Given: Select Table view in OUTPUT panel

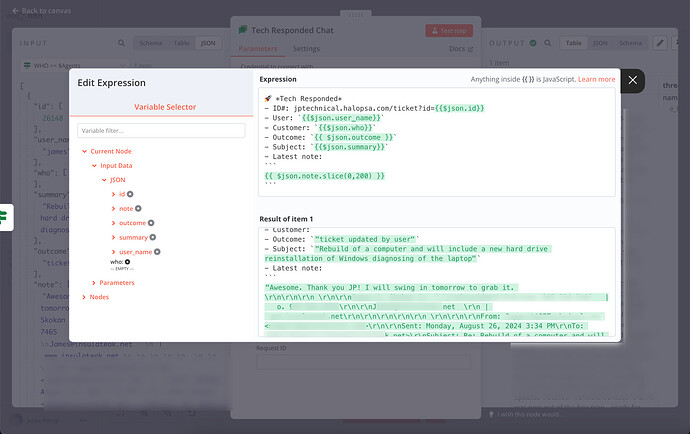Looking at the screenshot, I should coord(573,43).
